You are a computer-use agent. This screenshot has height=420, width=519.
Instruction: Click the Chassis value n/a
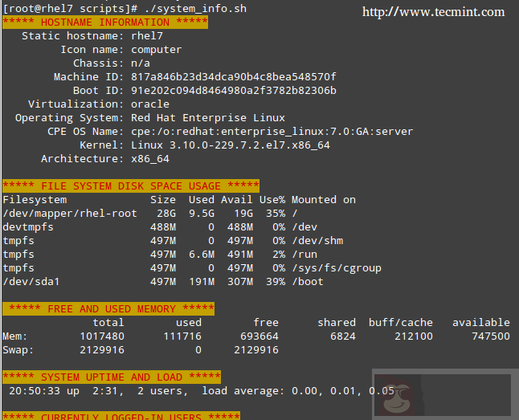[141, 63]
